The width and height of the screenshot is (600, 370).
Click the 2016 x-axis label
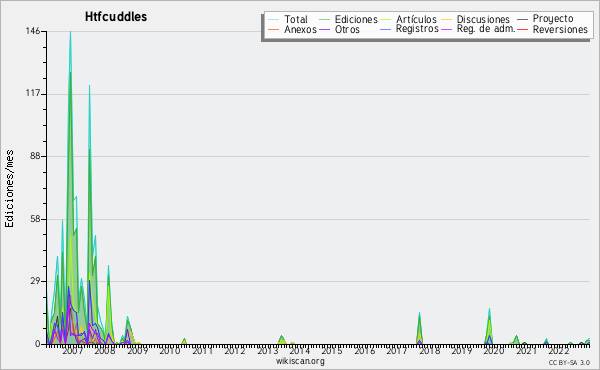(x=364, y=350)
